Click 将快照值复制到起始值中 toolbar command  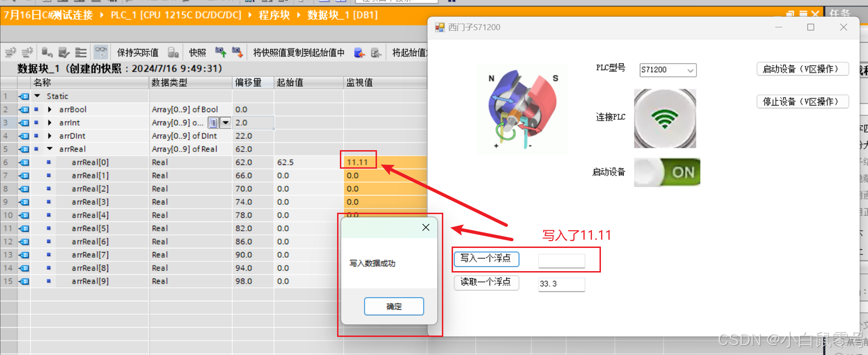(x=299, y=52)
